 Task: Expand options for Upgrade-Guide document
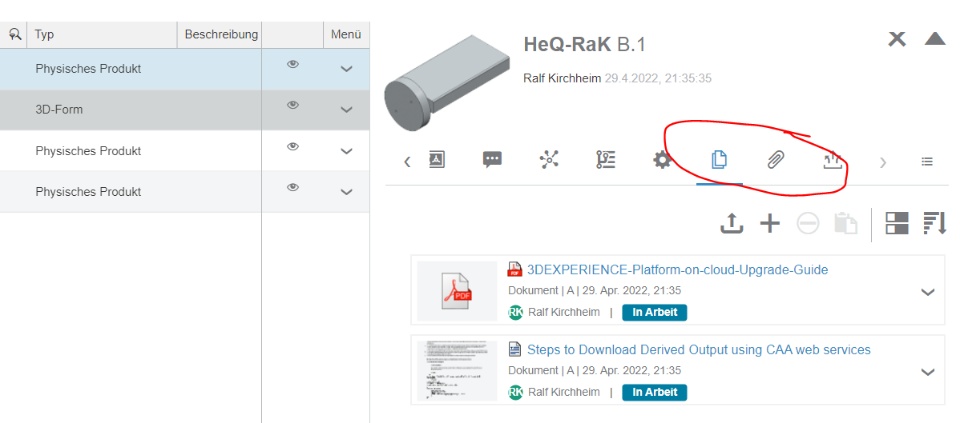click(x=927, y=292)
